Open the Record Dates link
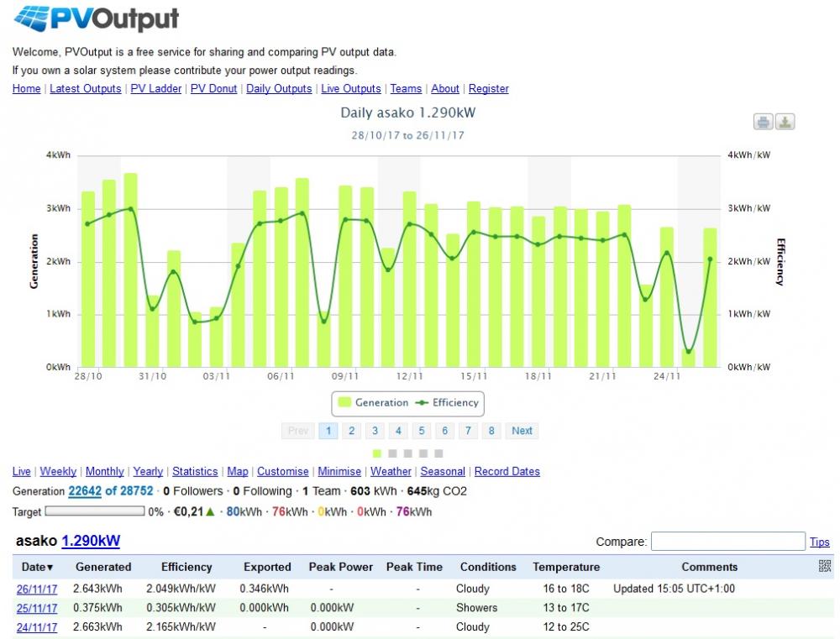The image size is (840, 639). pos(507,471)
